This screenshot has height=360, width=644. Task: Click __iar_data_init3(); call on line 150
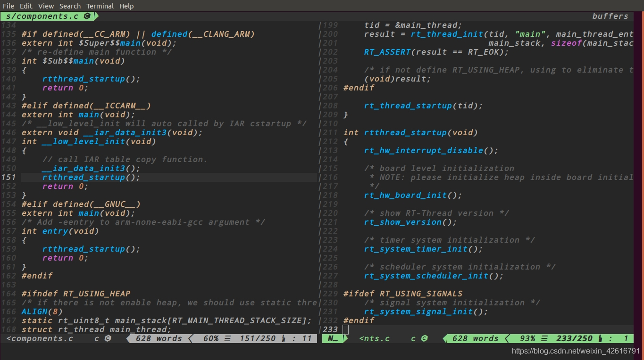pos(91,169)
